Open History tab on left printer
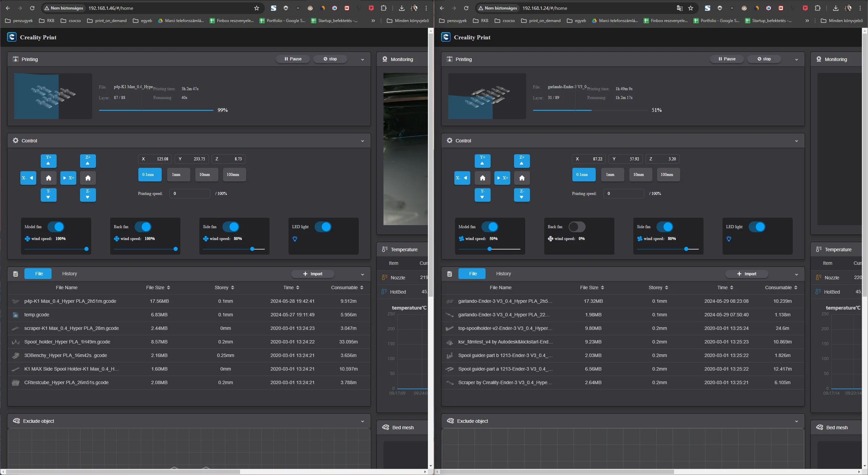This screenshot has height=475, width=868. [70, 274]
